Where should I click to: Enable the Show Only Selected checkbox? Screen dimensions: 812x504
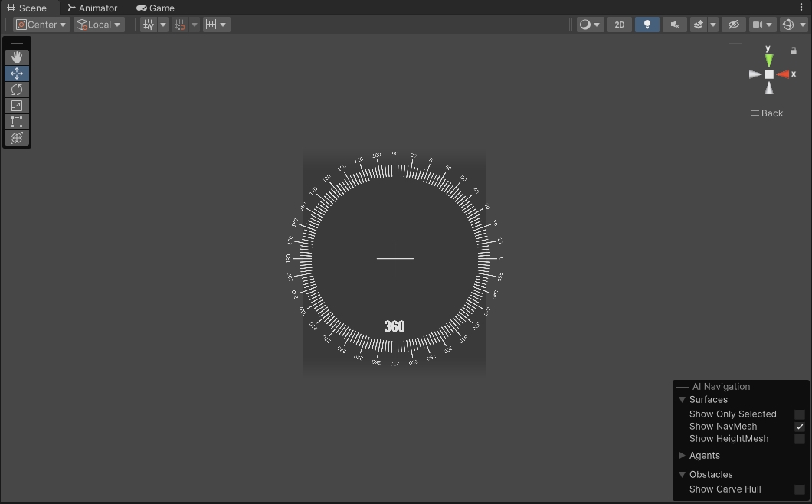799,414
